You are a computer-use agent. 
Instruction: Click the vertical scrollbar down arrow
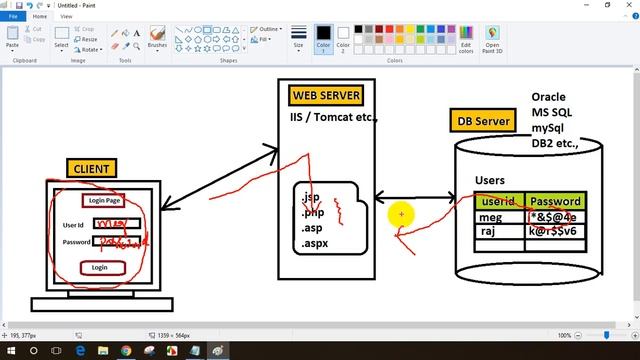click(x=637, y=317)
